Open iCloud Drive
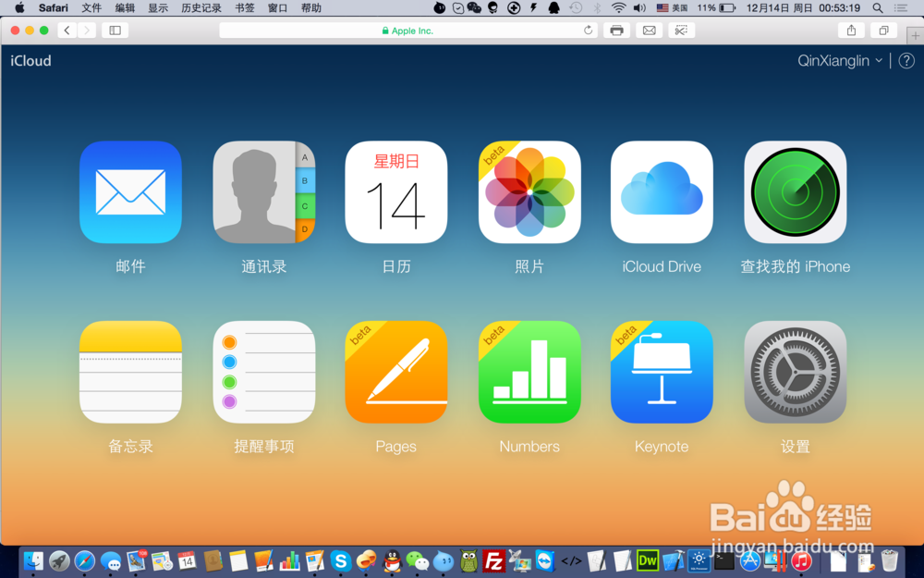924x578 pixels. (662, 191)
